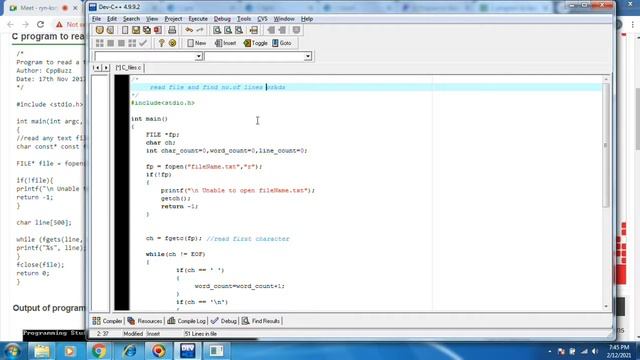The height and width of the screenshot is (360, 640).
Task: Open the Execute menu
Action: 198,19
